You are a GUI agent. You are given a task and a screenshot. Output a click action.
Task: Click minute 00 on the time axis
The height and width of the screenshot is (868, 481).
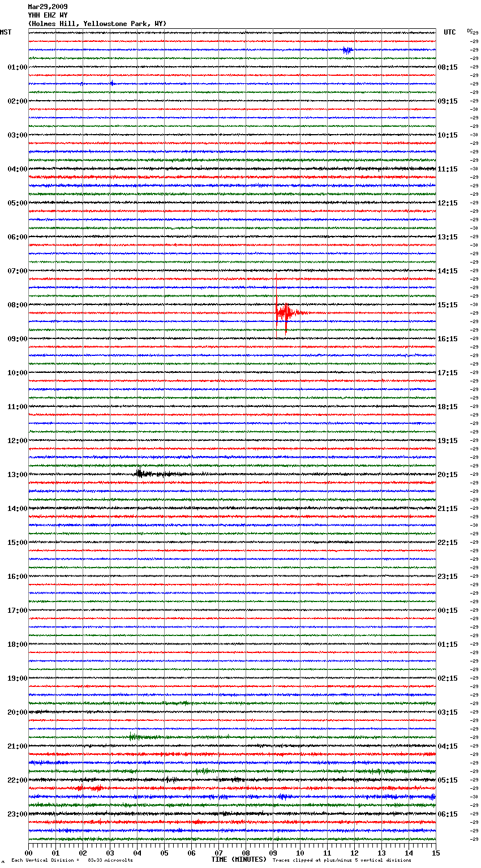[29, 853]
